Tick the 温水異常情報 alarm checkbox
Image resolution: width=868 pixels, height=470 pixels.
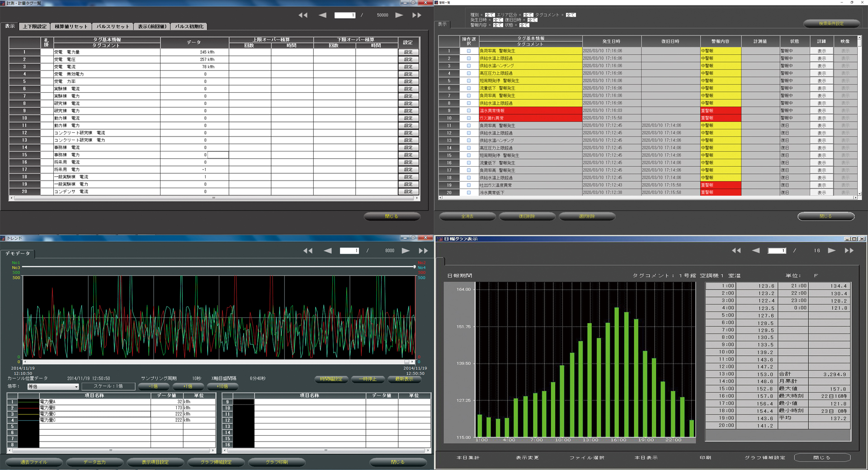click(469, 111)
